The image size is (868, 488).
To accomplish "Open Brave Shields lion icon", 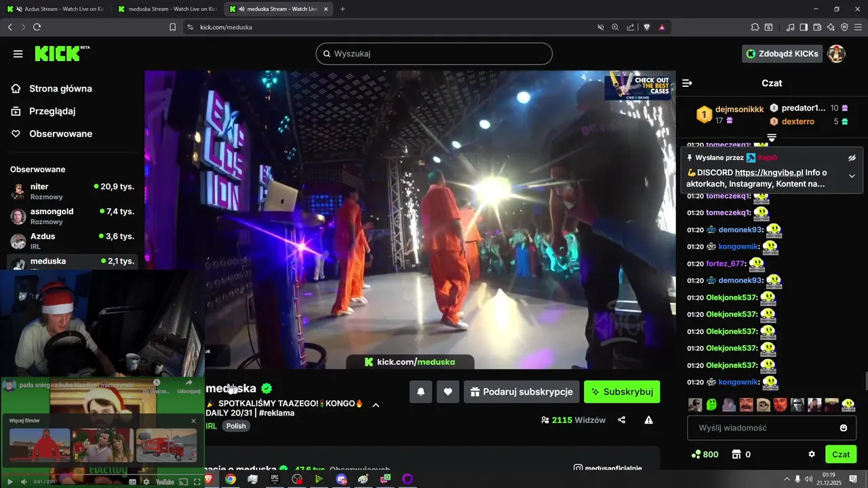I will (646, 27).
